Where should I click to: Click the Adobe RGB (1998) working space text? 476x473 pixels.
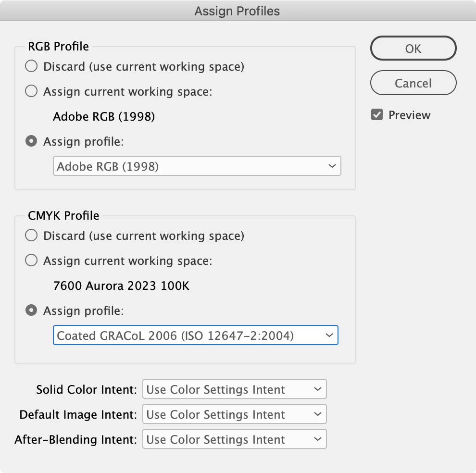104,116
